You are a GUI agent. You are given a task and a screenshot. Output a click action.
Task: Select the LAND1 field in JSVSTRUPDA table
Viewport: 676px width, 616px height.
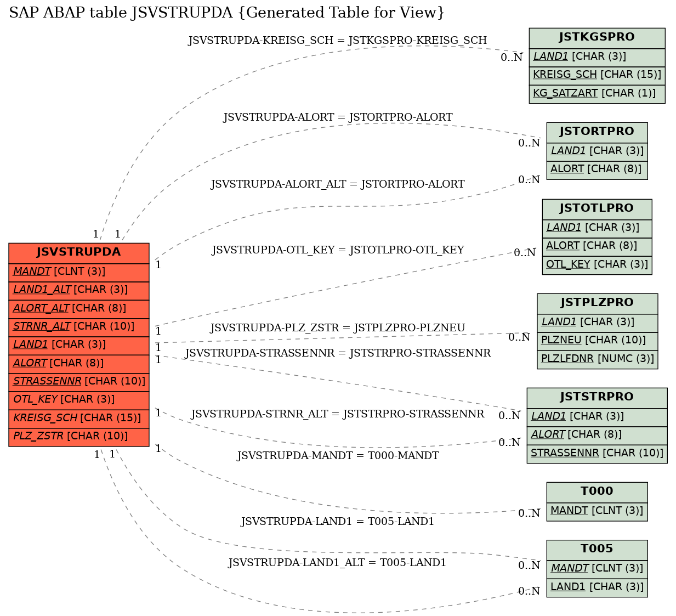(x=79, y=345)
